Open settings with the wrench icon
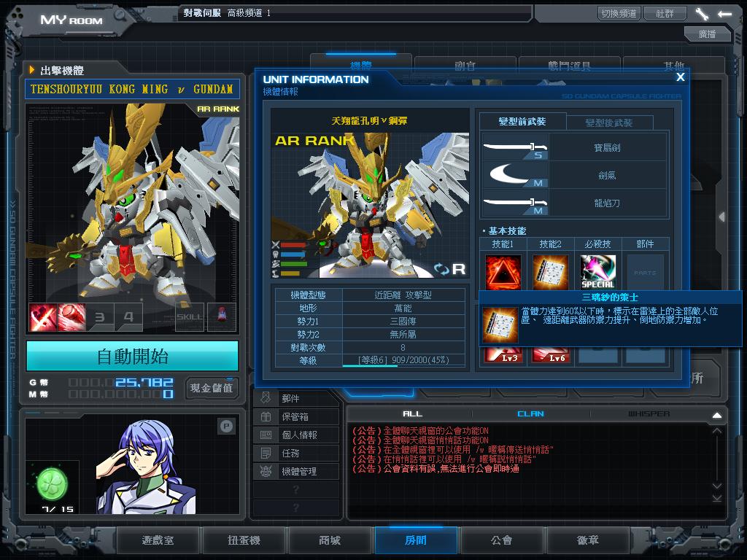The height and width of the screenshot is (560, 747). (x=702, y=14)
